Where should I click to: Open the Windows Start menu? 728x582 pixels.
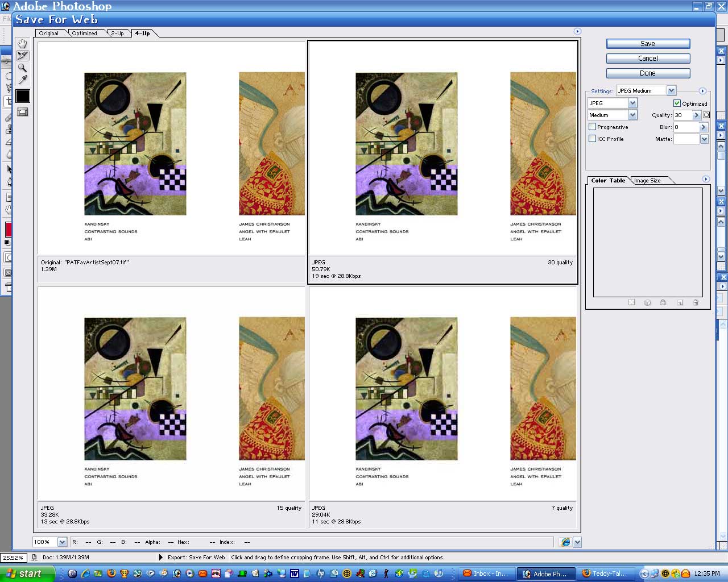click(27, 573)
